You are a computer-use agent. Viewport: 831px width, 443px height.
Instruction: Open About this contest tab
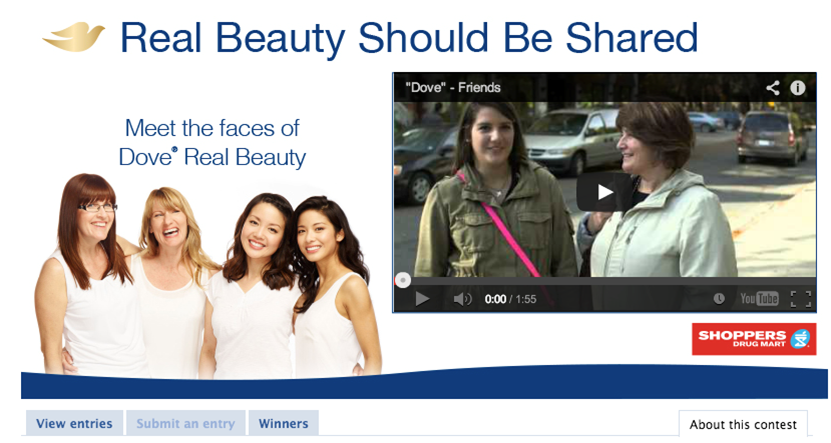click(743, 424)
